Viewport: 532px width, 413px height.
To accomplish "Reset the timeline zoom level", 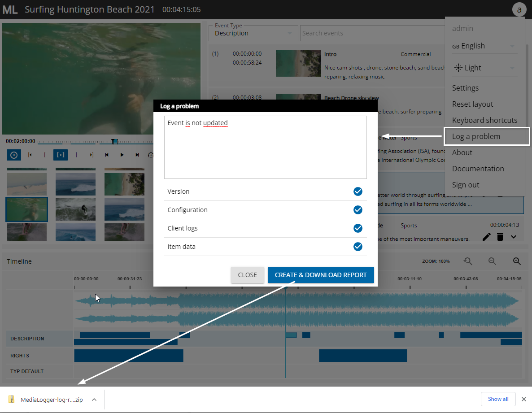I will (468, 261).
